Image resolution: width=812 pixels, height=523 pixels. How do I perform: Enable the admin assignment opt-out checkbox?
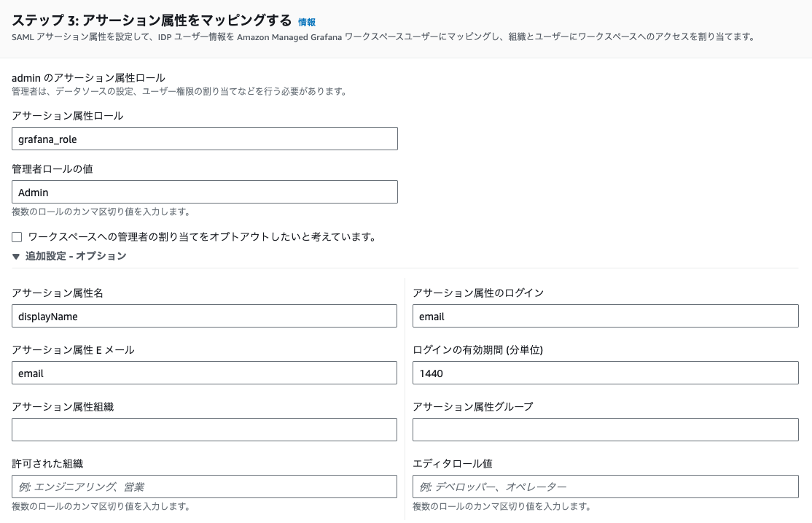point(17,237)
